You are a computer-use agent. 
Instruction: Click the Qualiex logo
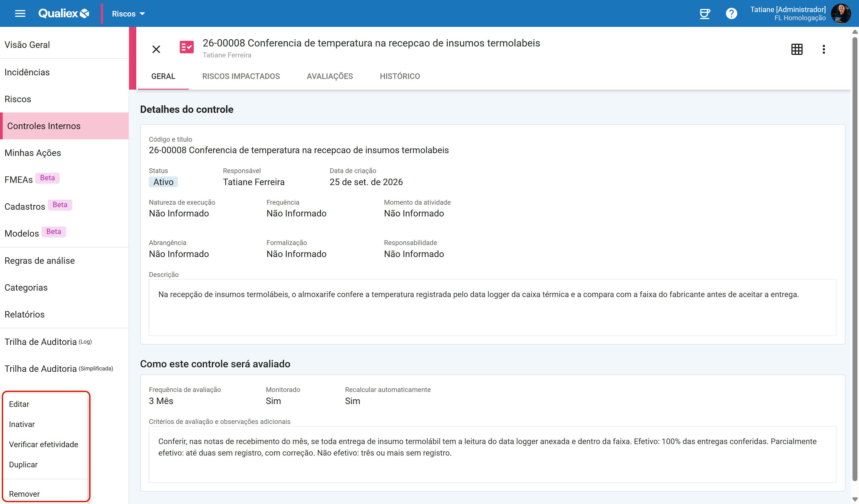click(x=64, y=14)
